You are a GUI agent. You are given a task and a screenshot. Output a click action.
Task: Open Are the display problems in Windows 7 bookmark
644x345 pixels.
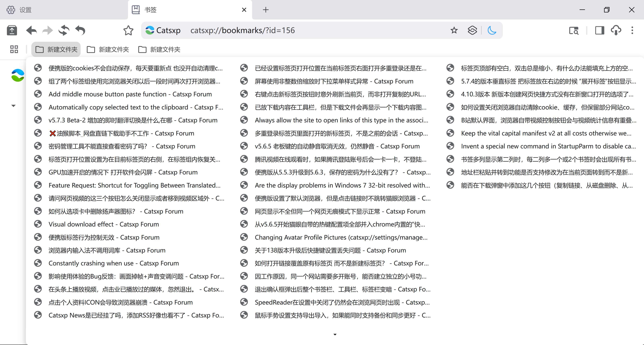point(335,185)
